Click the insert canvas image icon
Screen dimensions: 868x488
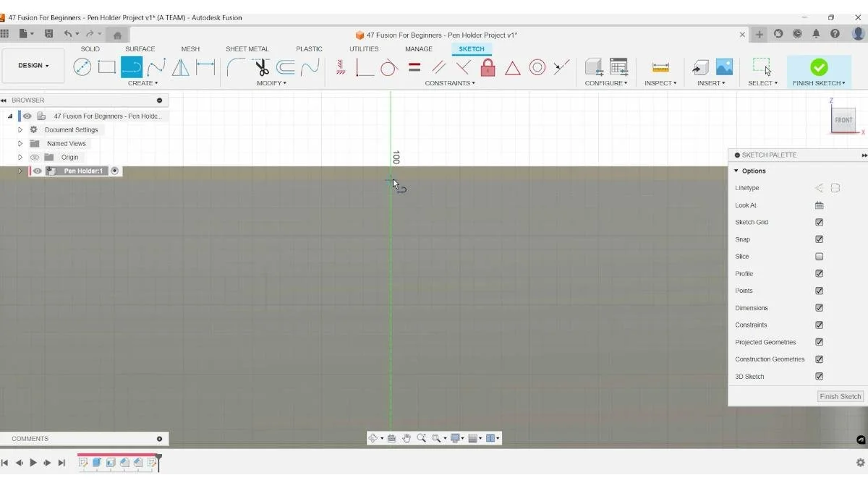pos(724,67)
